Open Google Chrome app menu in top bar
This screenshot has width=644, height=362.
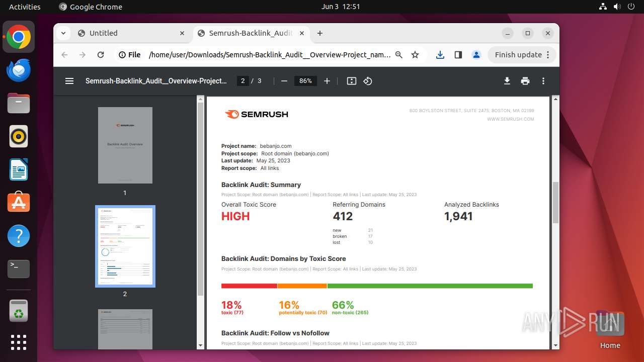click(91, 7)
